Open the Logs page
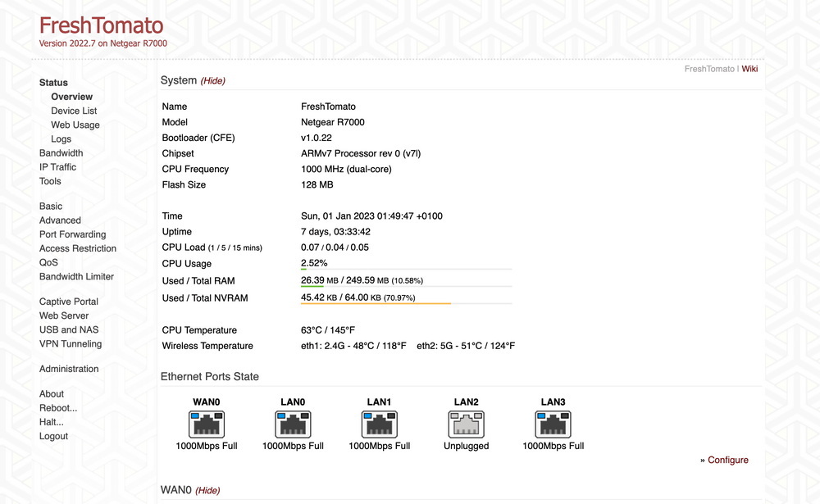Image resolution: width=820 pixels, height=504 pixels. point(61,139)
